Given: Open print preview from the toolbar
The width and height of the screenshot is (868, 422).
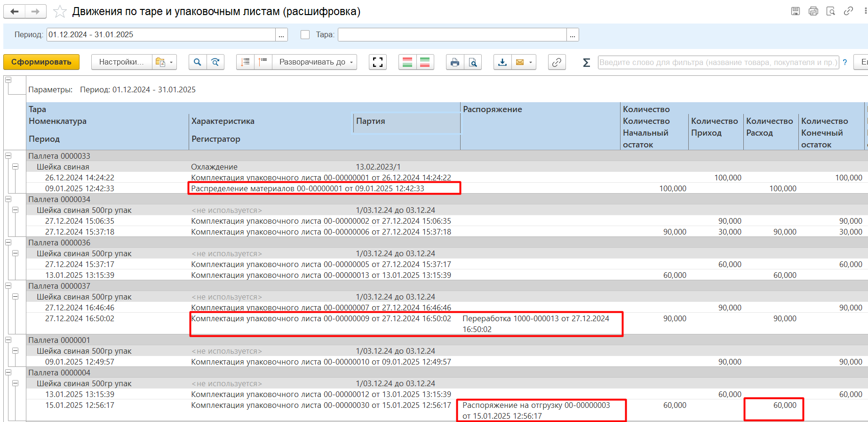Looking at the screenshot, I should tap(473, 62).
